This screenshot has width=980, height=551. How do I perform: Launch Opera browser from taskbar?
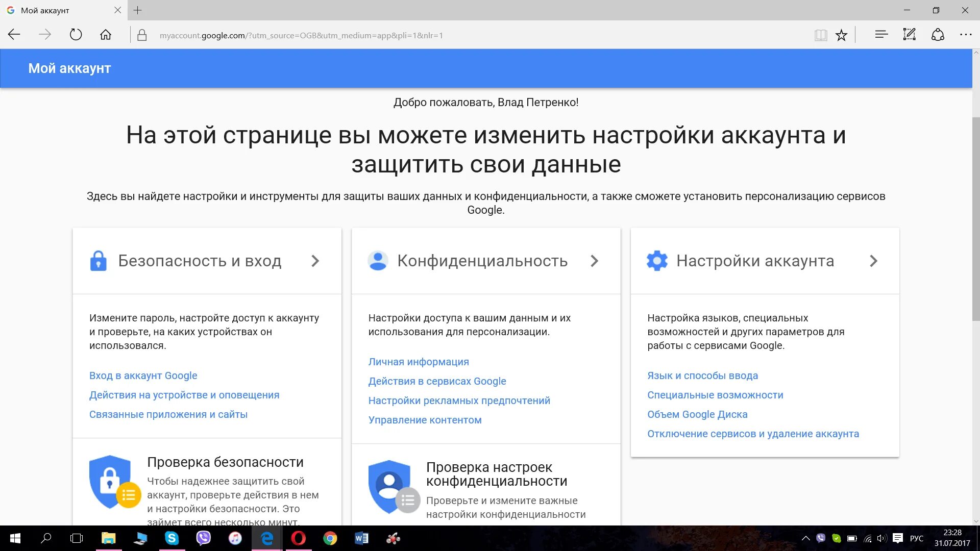[x=299, y=538]
